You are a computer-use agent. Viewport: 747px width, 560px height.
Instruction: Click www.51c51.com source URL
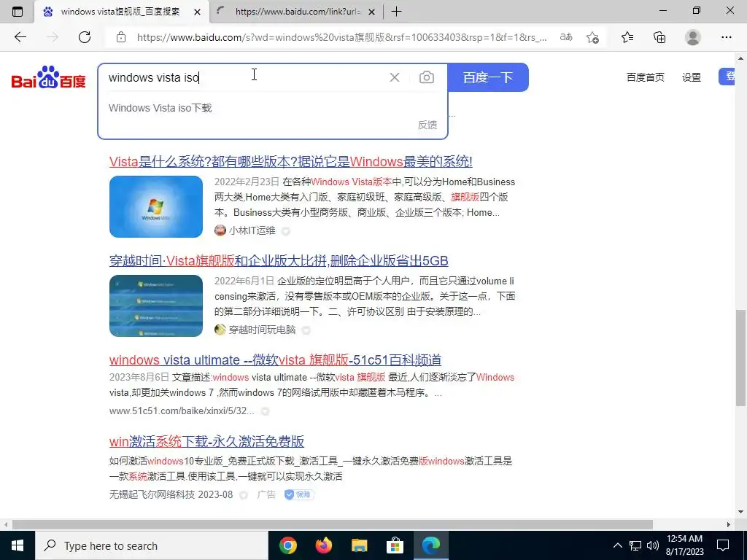tap(182, 411)
